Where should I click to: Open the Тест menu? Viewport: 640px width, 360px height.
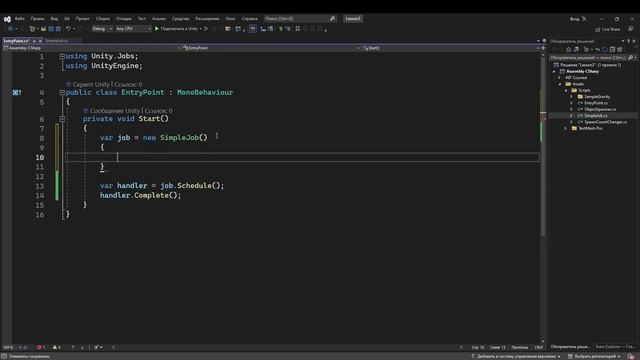point(142,19)
